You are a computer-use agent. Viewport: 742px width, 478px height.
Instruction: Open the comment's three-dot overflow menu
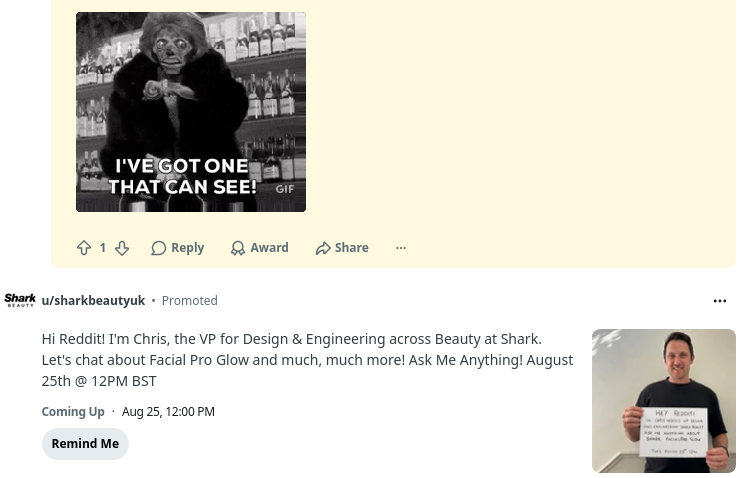[401, 248]
